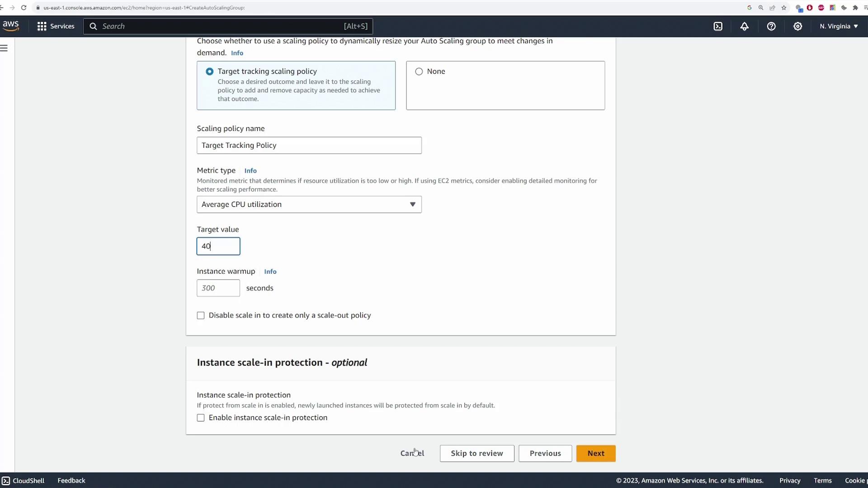
Task: Reload the page with browser refresh icon
Action: point(24,8)
